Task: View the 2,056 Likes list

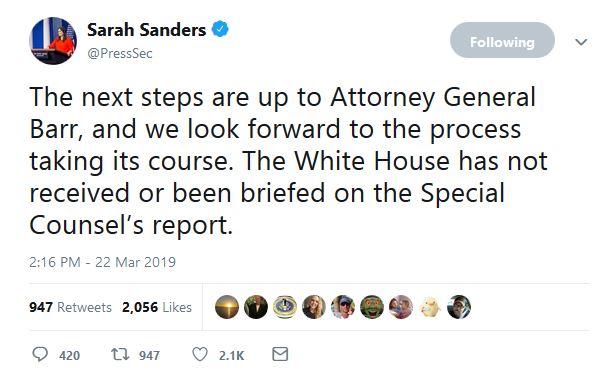Action: (157, 307)
